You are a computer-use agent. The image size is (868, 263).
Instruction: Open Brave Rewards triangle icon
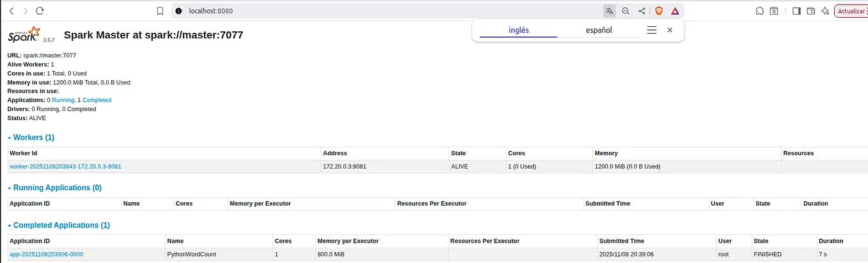pos(675,11)
